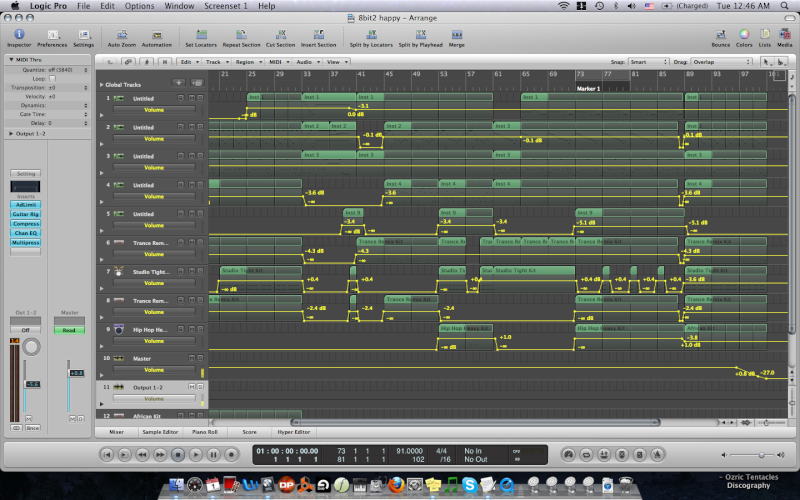Expand the Output 1-2 inspector section

tap(11, 134)
